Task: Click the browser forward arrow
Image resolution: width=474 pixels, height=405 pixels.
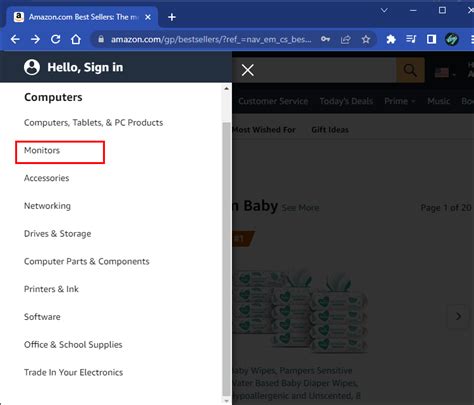Action: (35, 39)
